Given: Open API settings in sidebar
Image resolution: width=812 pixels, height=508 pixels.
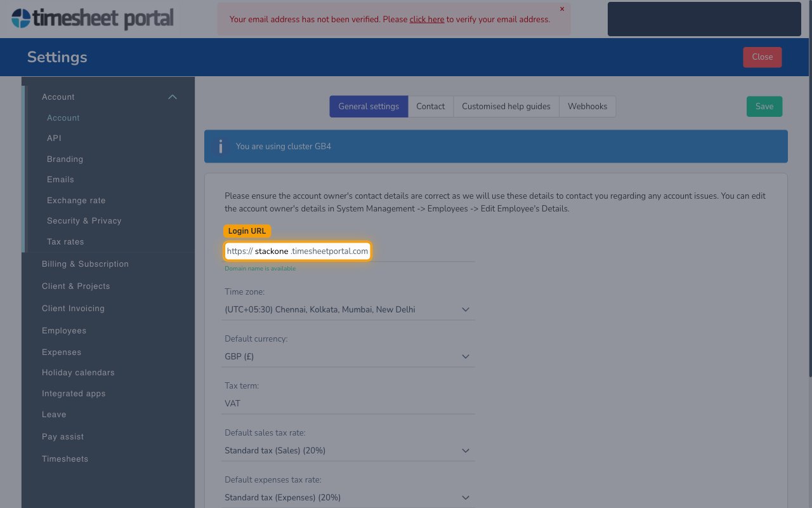Looking at the screenshot, I should pos(54,138).
